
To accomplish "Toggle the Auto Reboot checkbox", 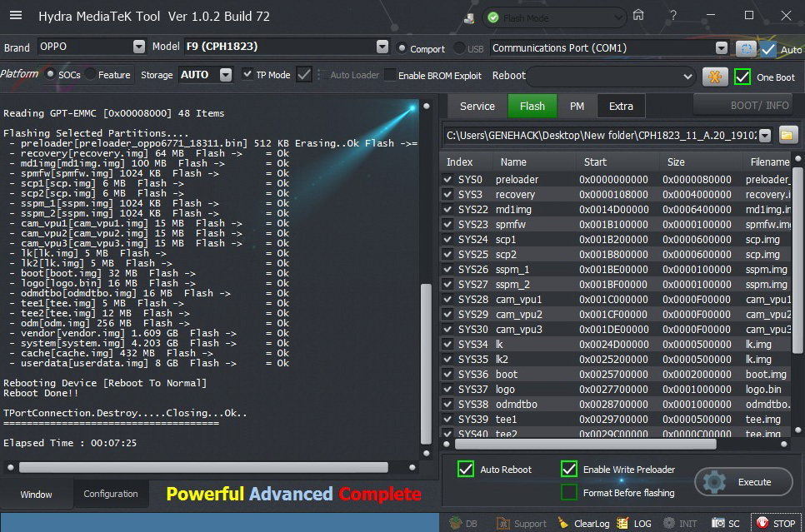I will tap(466, 469).
